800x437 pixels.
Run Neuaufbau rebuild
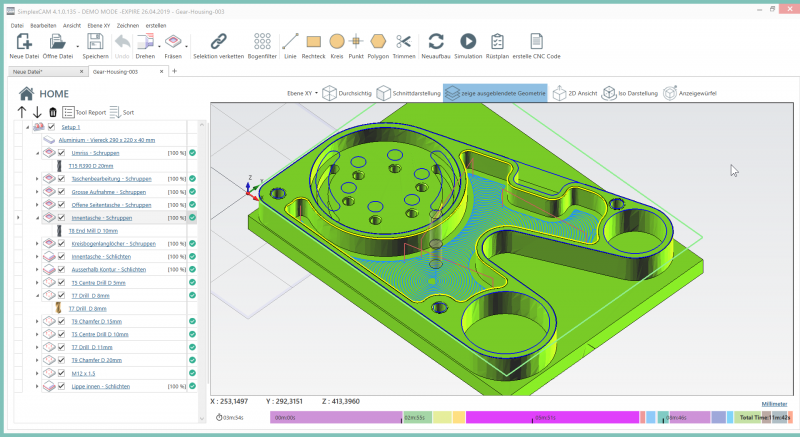pyautogui.click(x=436, y=46)
